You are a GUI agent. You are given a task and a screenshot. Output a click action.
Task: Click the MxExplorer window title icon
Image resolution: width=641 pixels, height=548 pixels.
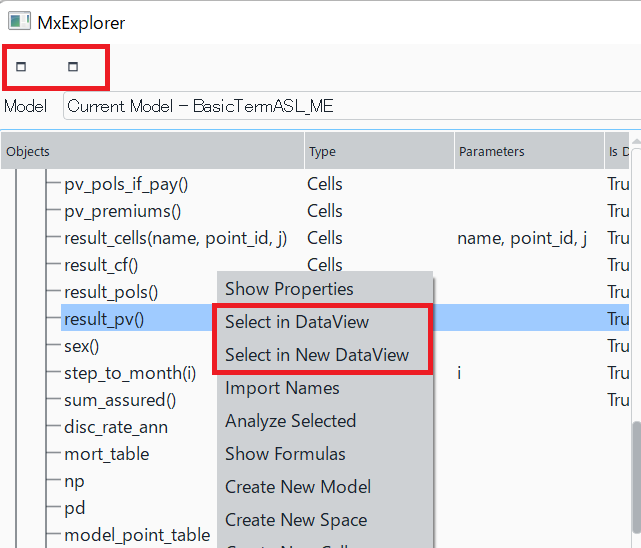coord(18,22)
